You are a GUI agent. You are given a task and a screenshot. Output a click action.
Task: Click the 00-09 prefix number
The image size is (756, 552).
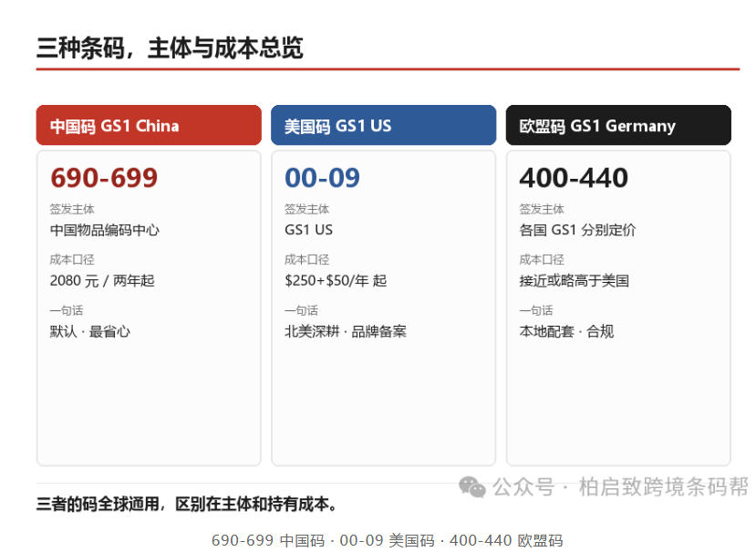pyautogui.click(x=322, y=178)
